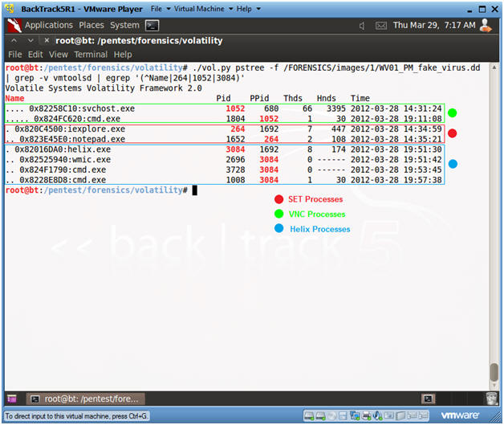
Task: Open the terminal File menu
Action: coord(14,55)
